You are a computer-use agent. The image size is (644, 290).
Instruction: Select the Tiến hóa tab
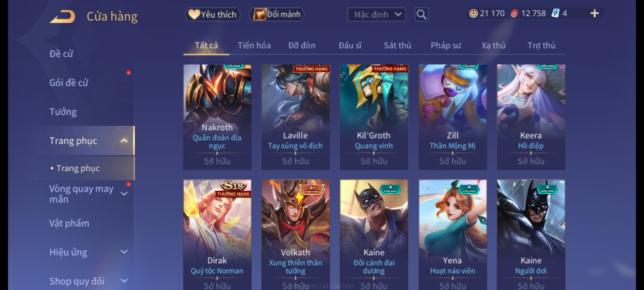pos(254,45)
